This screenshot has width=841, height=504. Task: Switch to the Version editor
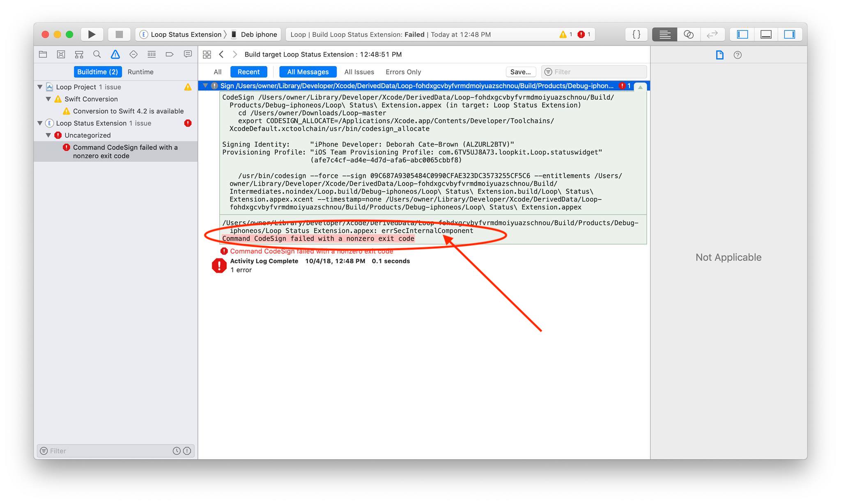pyautogui.click(x=712, y=34)
